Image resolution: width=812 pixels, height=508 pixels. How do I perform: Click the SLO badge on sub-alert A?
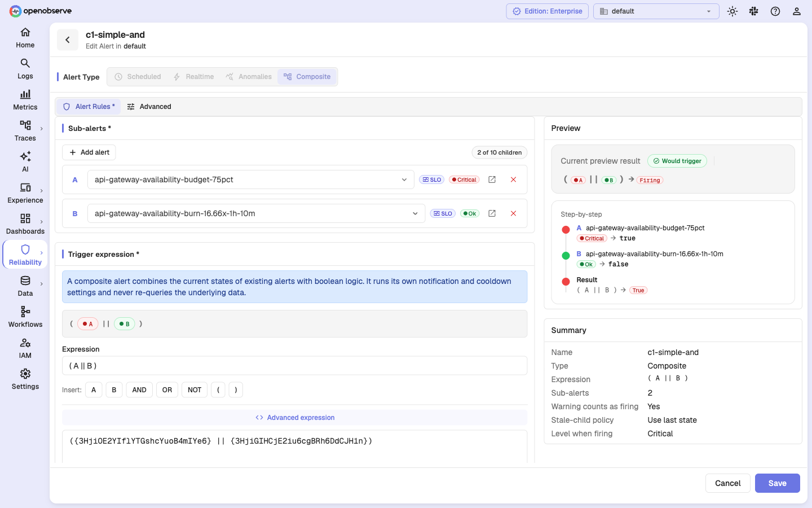click(432, 179)
